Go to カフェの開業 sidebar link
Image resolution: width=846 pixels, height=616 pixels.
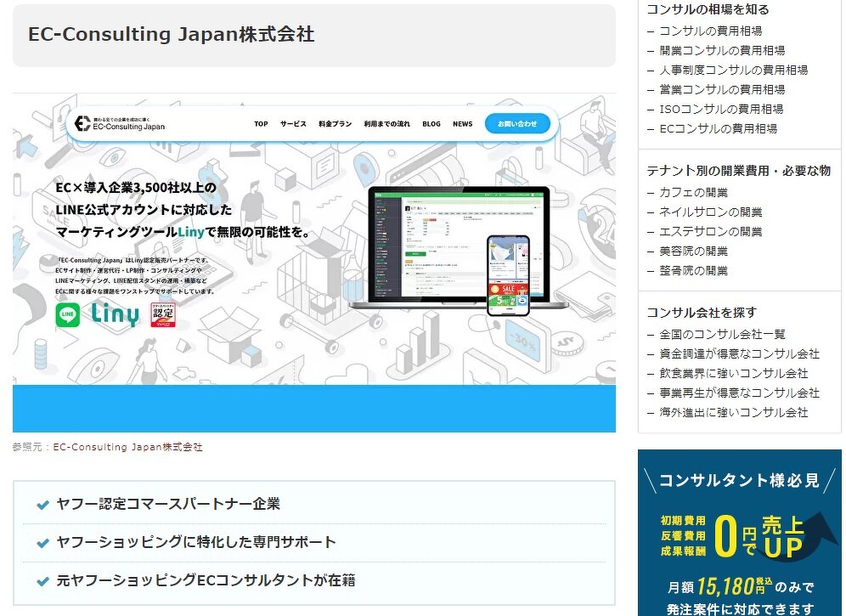click(x=693, y=192)
